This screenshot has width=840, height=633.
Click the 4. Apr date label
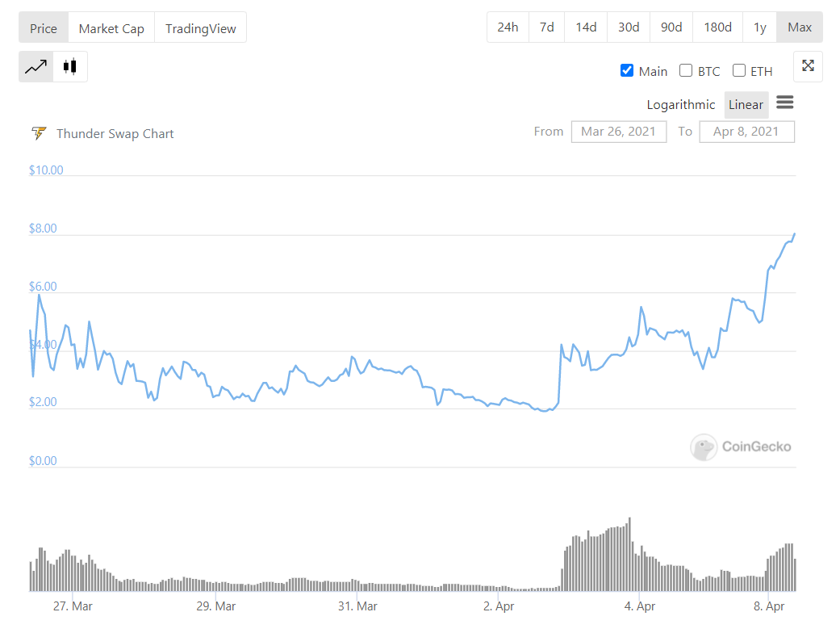640,606
